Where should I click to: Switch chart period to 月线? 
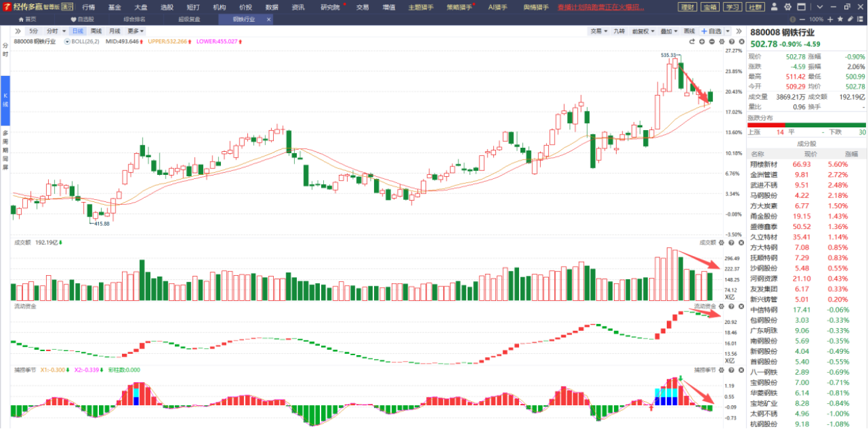point(115,31)
